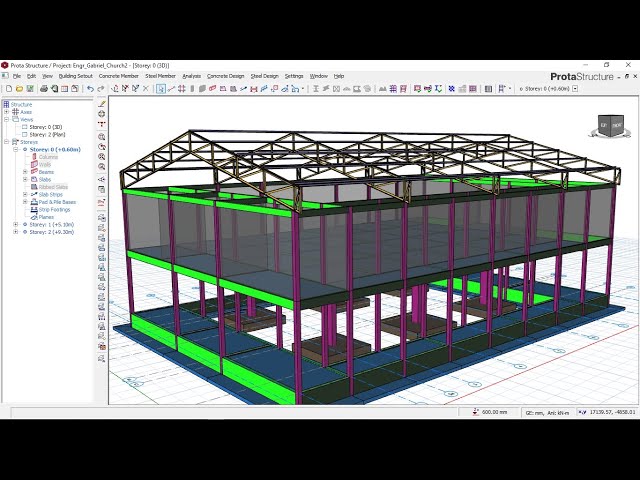Screen dimensions: 640x480
Task: Expand Storey: 2 (+9.30m) node
Action: [16, 232]
